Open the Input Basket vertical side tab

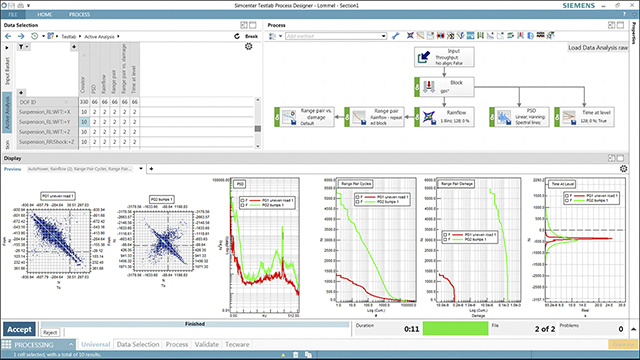7,71
